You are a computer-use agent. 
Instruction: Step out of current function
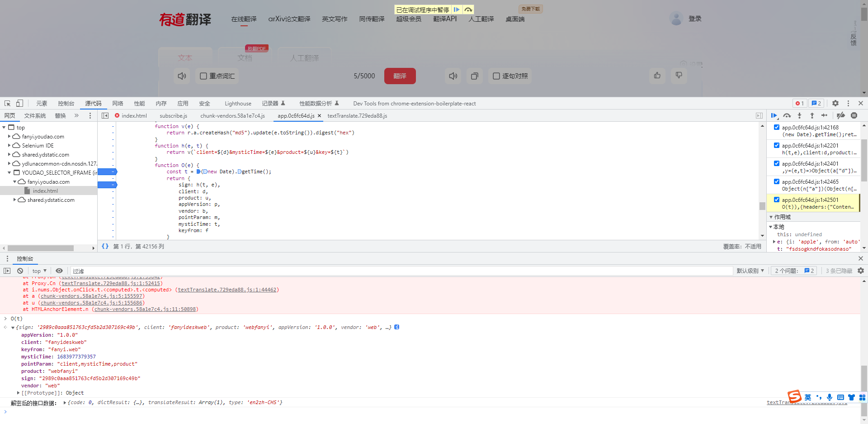point(812,115)
